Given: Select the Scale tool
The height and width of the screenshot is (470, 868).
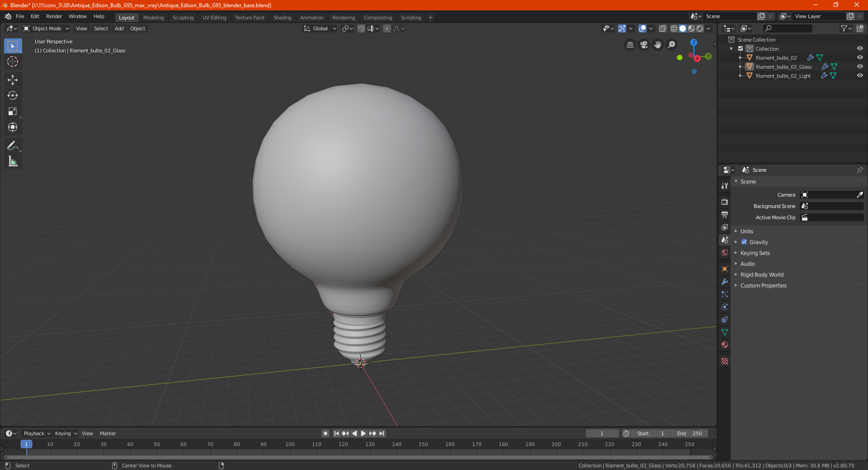Looking at the screenshot, I should coord(13,111).
